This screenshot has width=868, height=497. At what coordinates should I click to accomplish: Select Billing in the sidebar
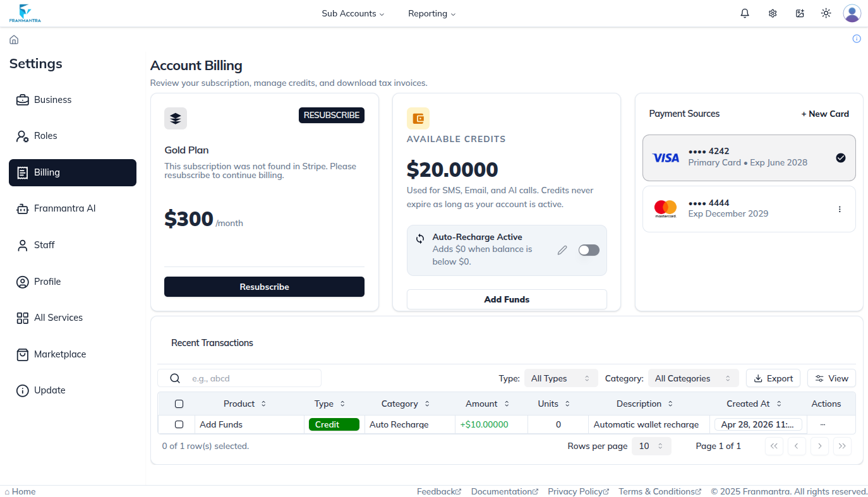(x=73, y=172)
